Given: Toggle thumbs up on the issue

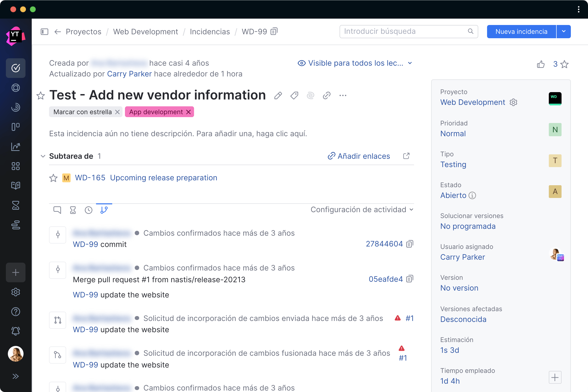Looking at the screenshot, I should (x=541, y=64).
